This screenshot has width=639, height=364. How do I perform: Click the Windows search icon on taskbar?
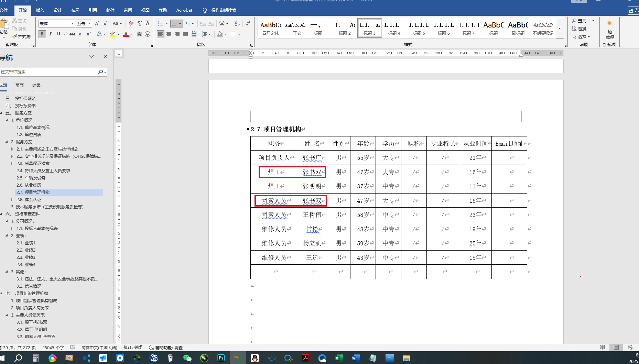pos(18,358)
